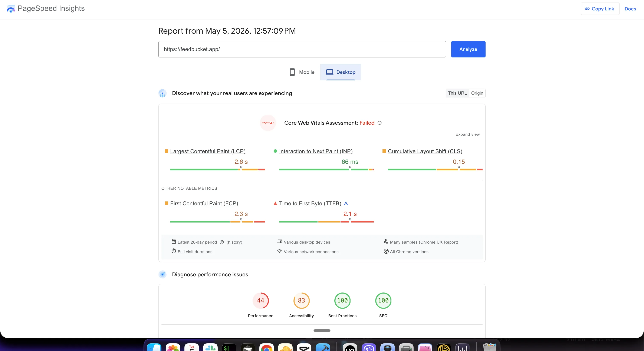644x351 pixels.
Task: Open the Docs link in header
Action: pyautogui.click(x=630, y=9)
